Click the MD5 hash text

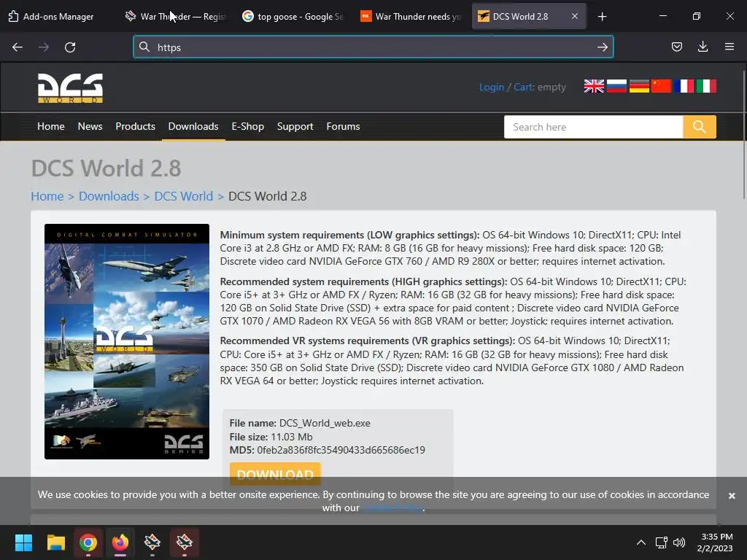341,450
